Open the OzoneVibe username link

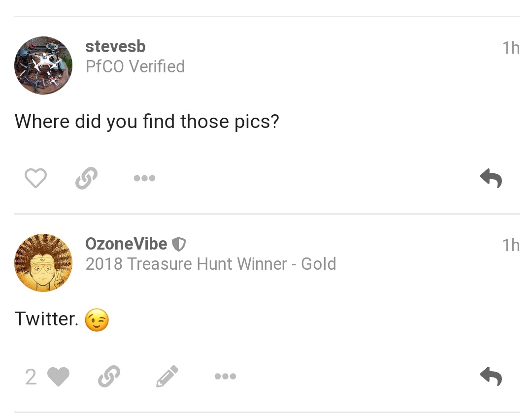coord(126,244)
